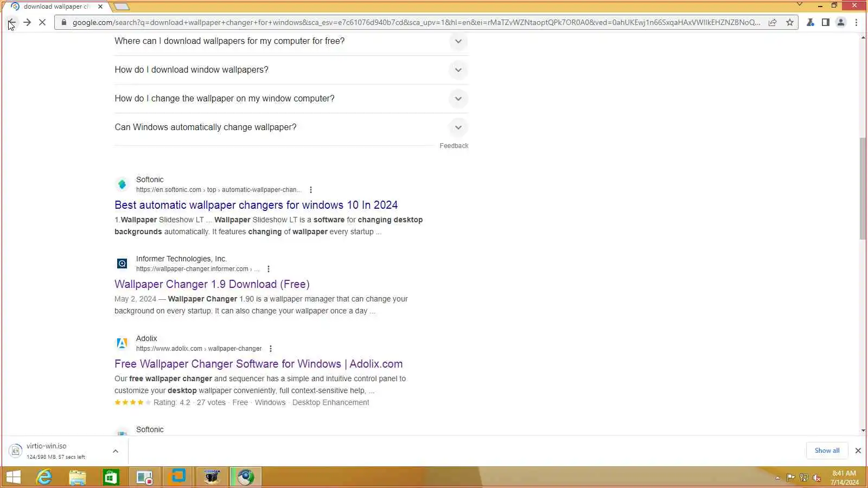Click the 'Rating: 4.2' text
This screenshot has height=488, width=868.
tap(172, 402)
